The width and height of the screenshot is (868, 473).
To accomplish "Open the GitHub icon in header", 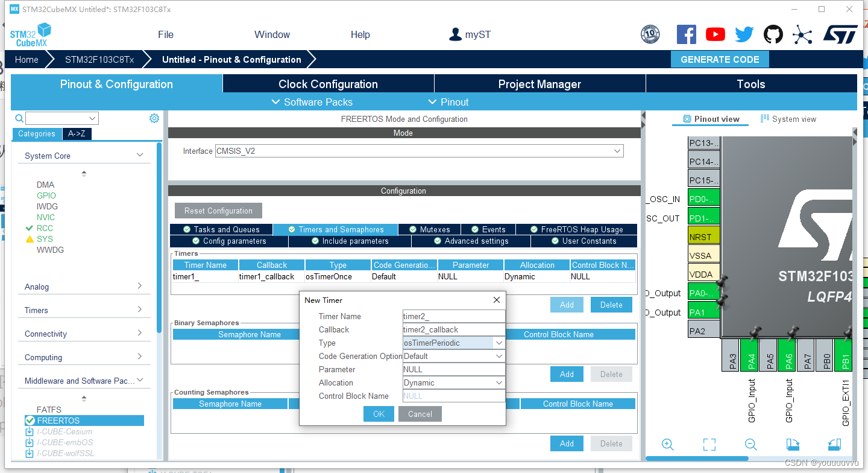I will point(773,34).
